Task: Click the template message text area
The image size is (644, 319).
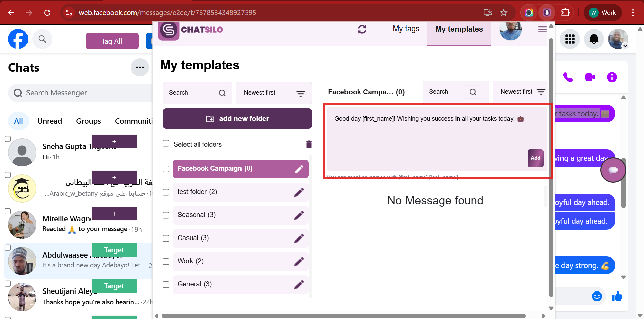Action: pyautogui.click(x=437, y=139)
